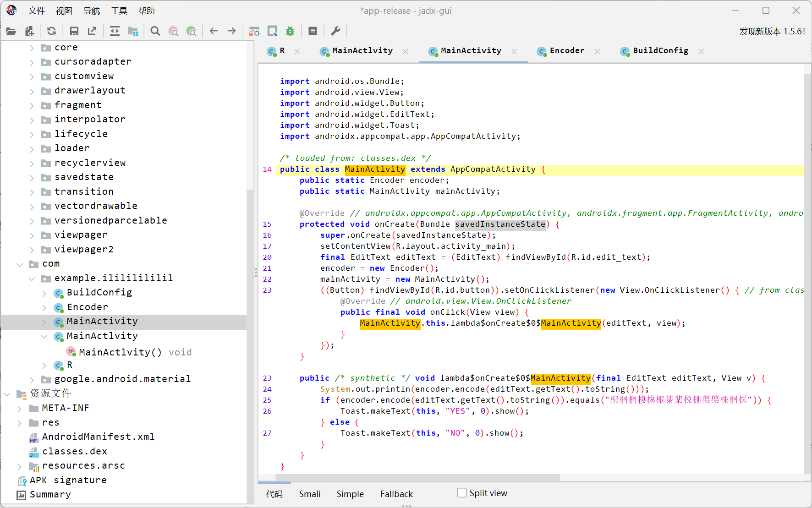Go forward with the right arrow
The image size is (812, 508).
pos(232,31)
